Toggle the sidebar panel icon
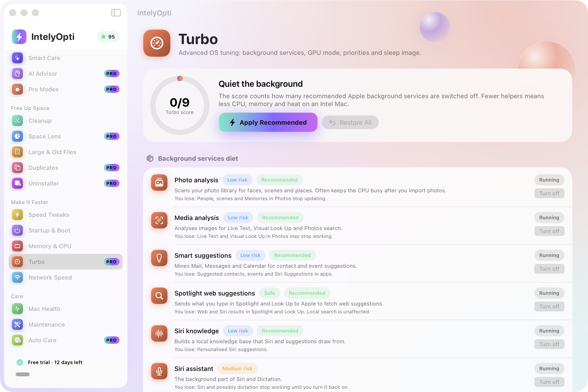Viewport: 588px width, 392px height. [116, 13]
